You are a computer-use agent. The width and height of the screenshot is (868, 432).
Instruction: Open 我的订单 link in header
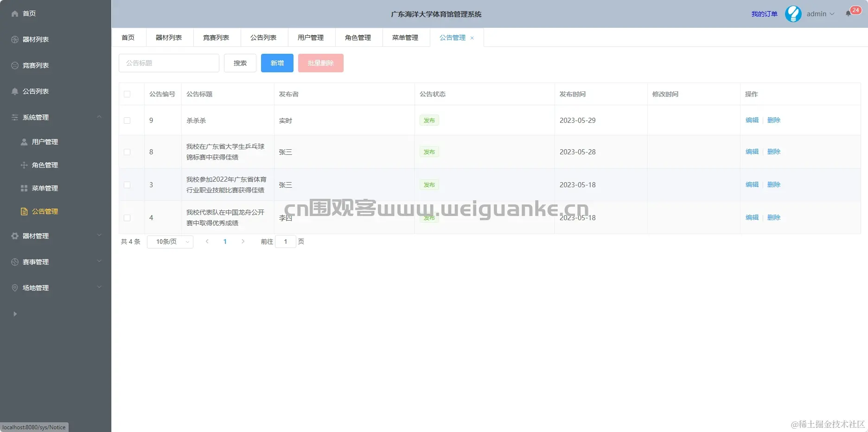click(x=765, y=14)
